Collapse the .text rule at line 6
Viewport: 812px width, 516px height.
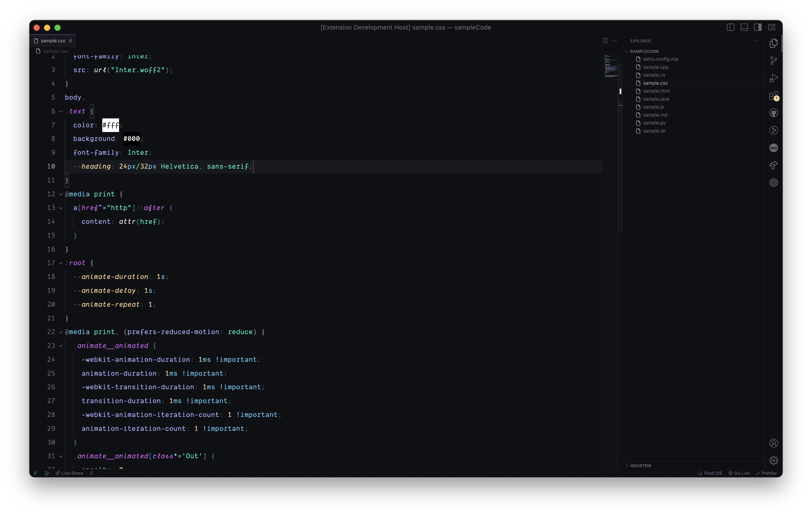click(x=61, y=112)
